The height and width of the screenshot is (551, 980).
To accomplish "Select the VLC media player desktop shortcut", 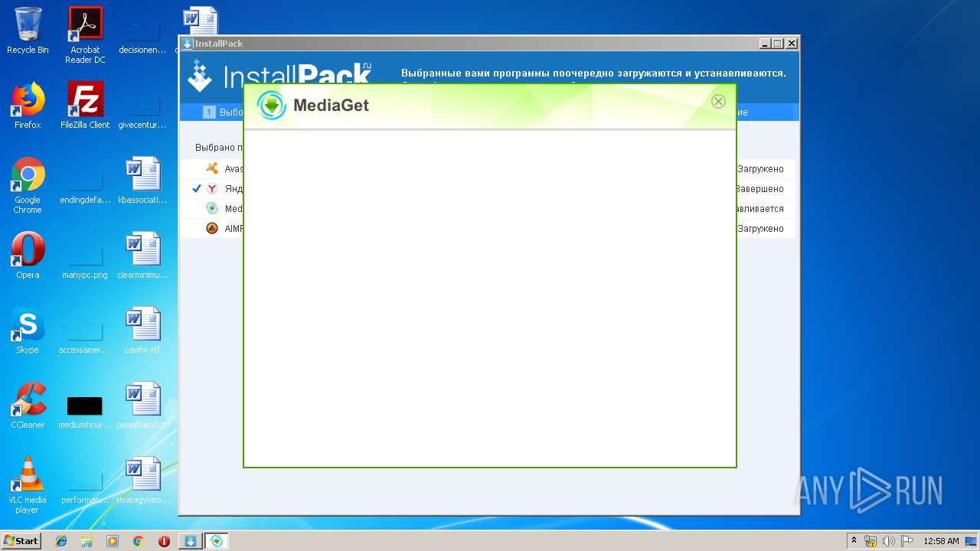I will pyautogui.click(x=28, y=485).
